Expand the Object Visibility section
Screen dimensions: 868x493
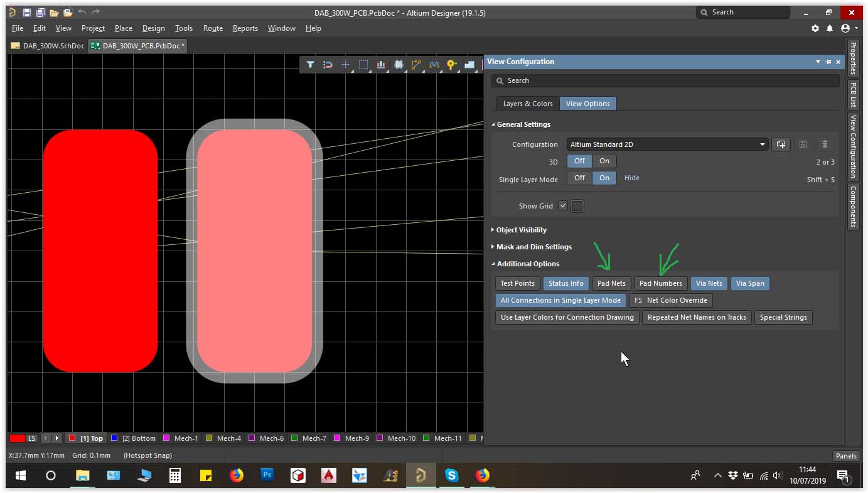click(521, 230)
